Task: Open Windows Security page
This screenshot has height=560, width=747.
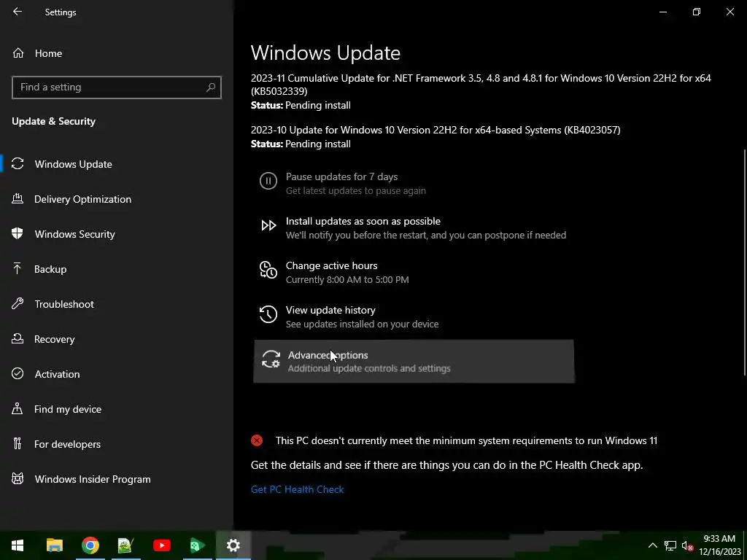Action: pos(75,234)
